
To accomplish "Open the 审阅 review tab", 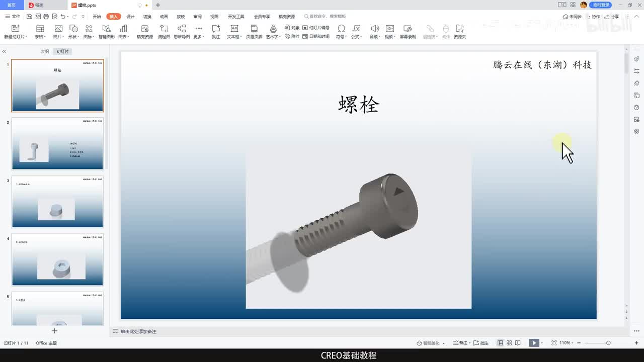I will tap(197, 17).
